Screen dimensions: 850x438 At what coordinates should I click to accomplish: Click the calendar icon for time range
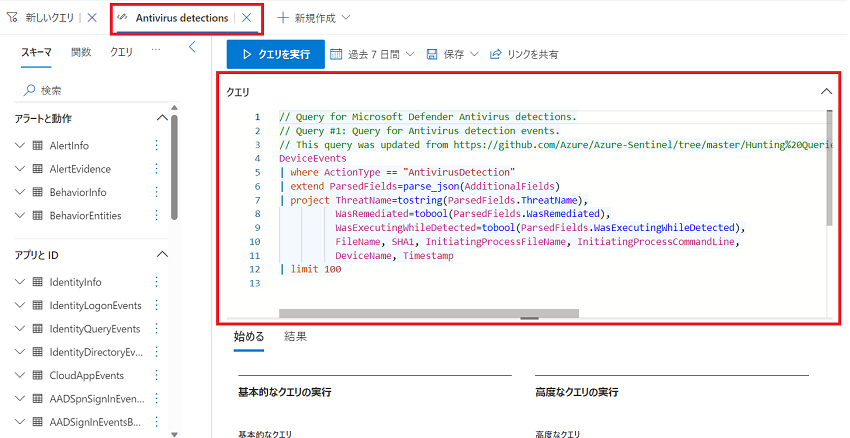(336, 54)
